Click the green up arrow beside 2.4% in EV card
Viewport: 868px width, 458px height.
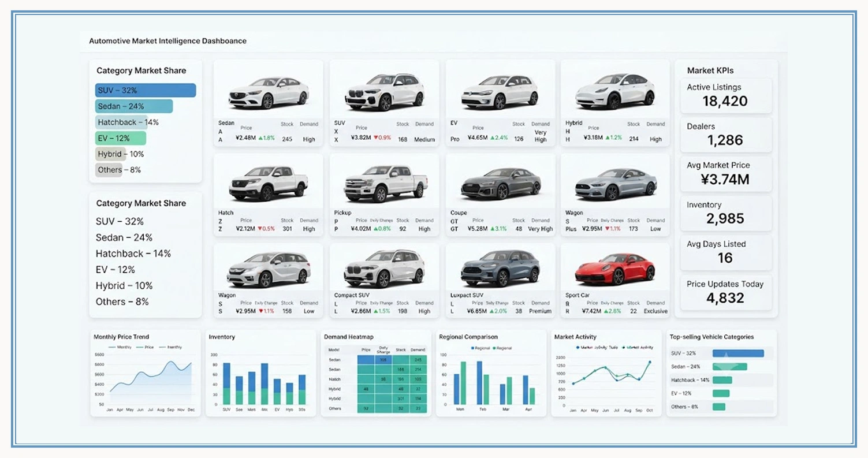pyautogui.click(x=492, y=139)
